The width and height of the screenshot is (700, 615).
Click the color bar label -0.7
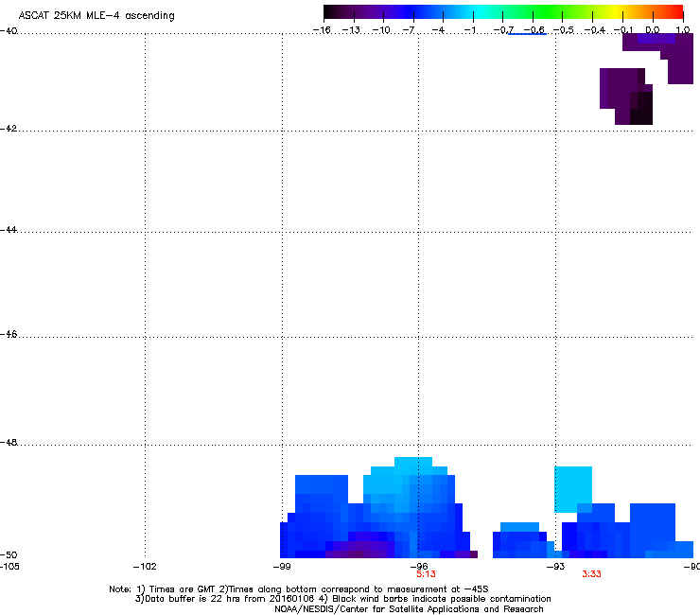pos(503,30)
